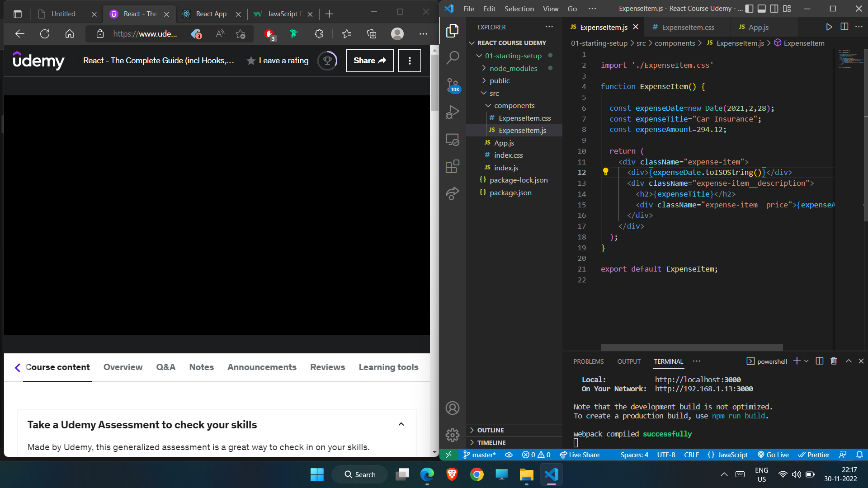Screen dimensions: 868x488
Task: Open the Search view in VS Code activity bar
Action: [x=453, y=58]
